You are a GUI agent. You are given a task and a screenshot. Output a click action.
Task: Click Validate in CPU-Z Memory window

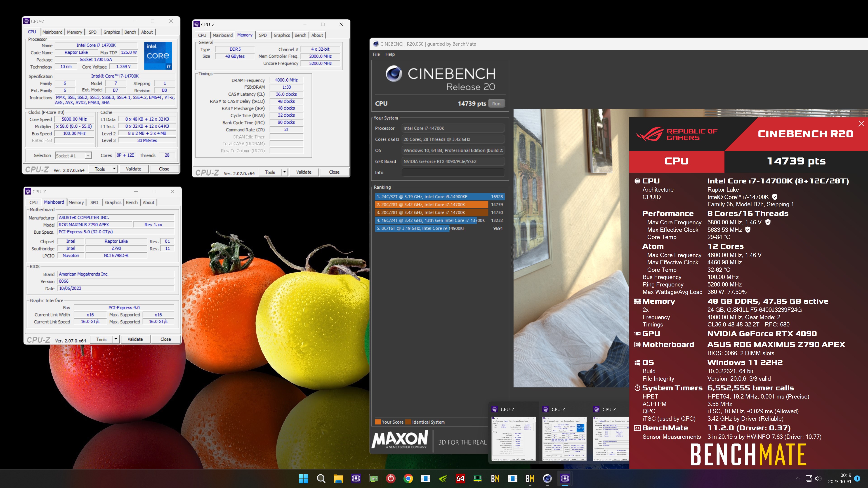(x=304, y=172)
